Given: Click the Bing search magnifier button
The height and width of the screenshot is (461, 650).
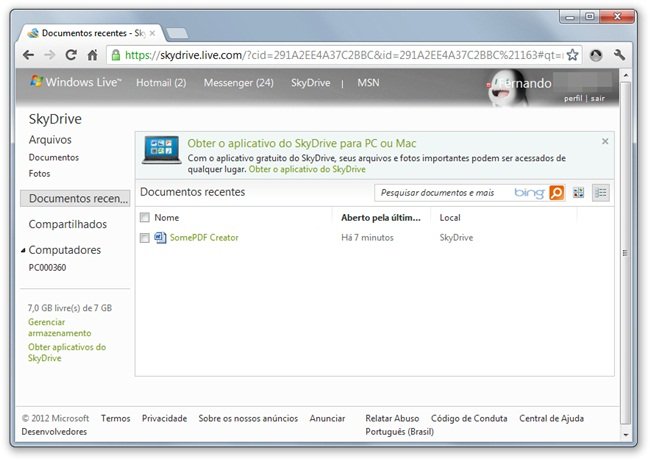Looking at the screenshot, I should [557, 193].
